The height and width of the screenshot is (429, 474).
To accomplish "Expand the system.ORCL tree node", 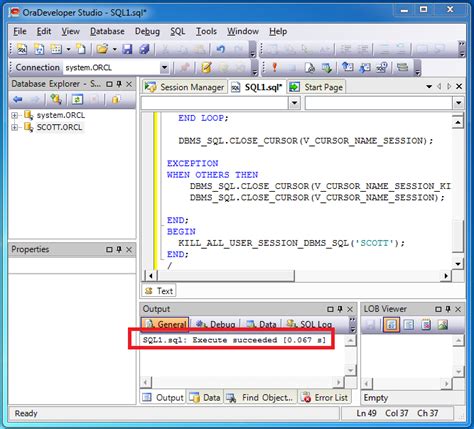I will pyautogui.click(x=14, y=115).
